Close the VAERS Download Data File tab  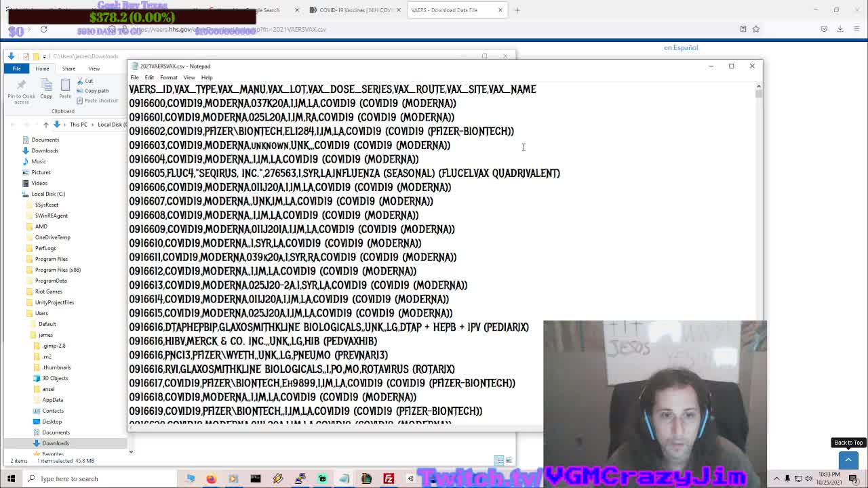(x=500, y=10)
